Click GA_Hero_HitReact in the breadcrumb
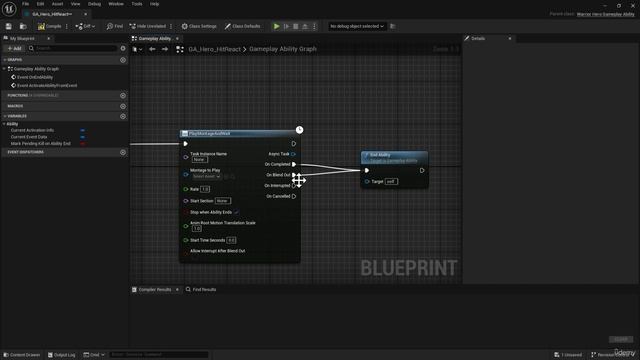This screenshot has width=640, height=360. [x=214, y=49]
